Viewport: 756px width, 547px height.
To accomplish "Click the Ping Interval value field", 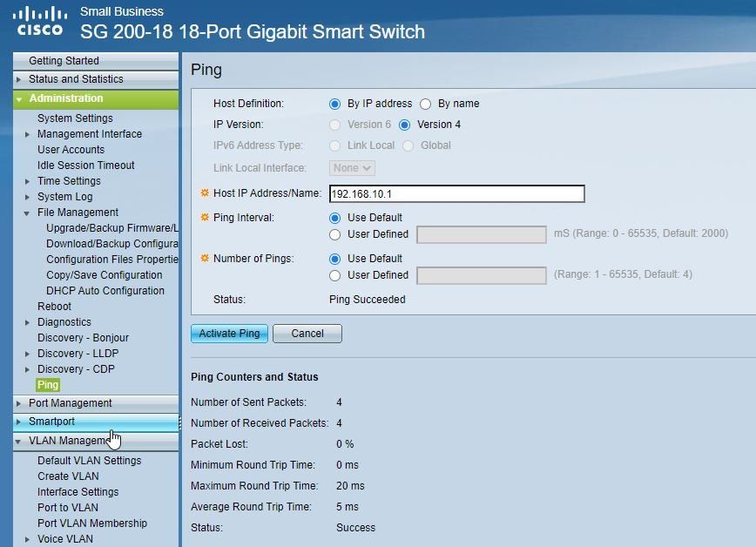I will point(481,234).
